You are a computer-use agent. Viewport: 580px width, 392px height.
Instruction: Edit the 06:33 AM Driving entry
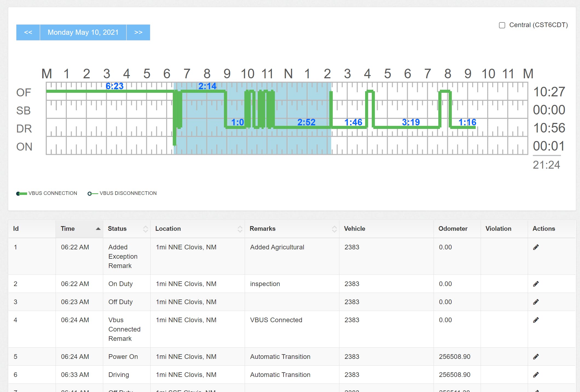tap(536, 375)
